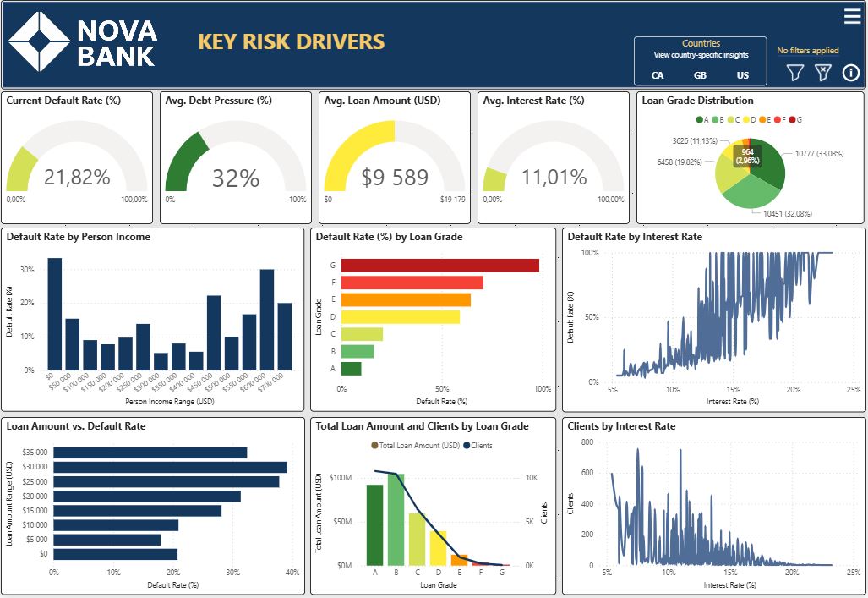868x598 pixels.
Task: Click Clients legend marker in combo chart
Action: [x=466, y=446]
